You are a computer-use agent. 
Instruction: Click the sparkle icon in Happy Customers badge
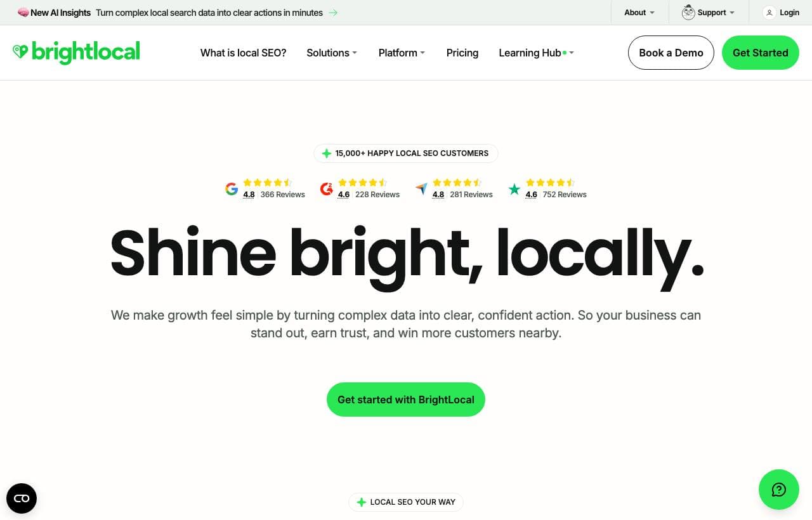click(x=326, y=153)
